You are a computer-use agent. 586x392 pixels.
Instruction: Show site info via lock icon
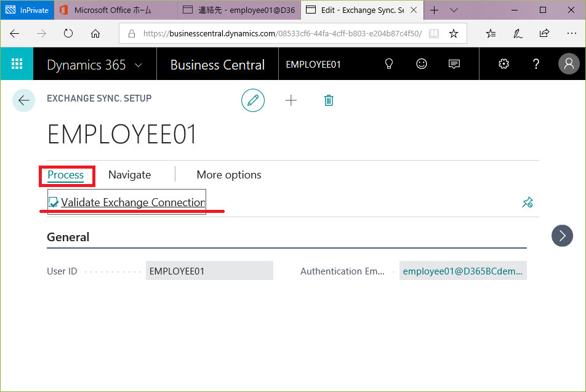point(132,34)
